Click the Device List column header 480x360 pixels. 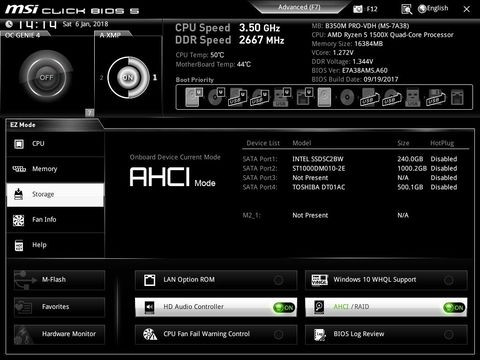coord(263,143)
